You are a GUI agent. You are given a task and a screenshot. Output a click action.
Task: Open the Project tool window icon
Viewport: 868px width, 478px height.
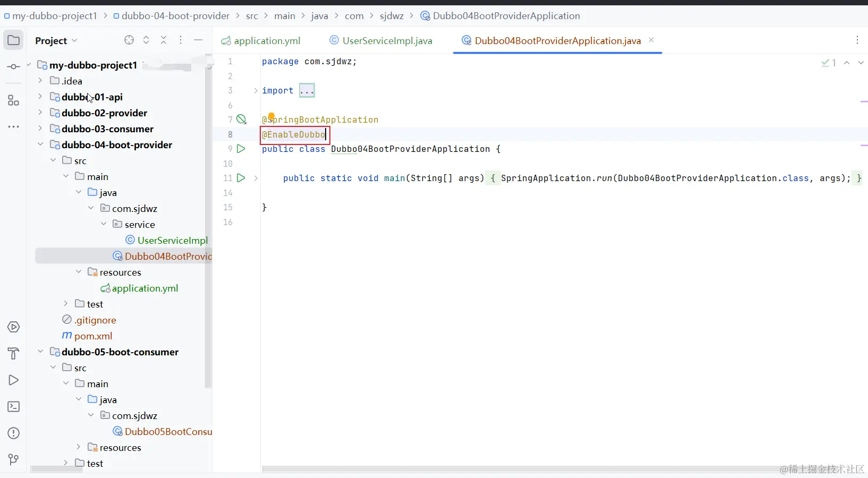coord(14,40)
